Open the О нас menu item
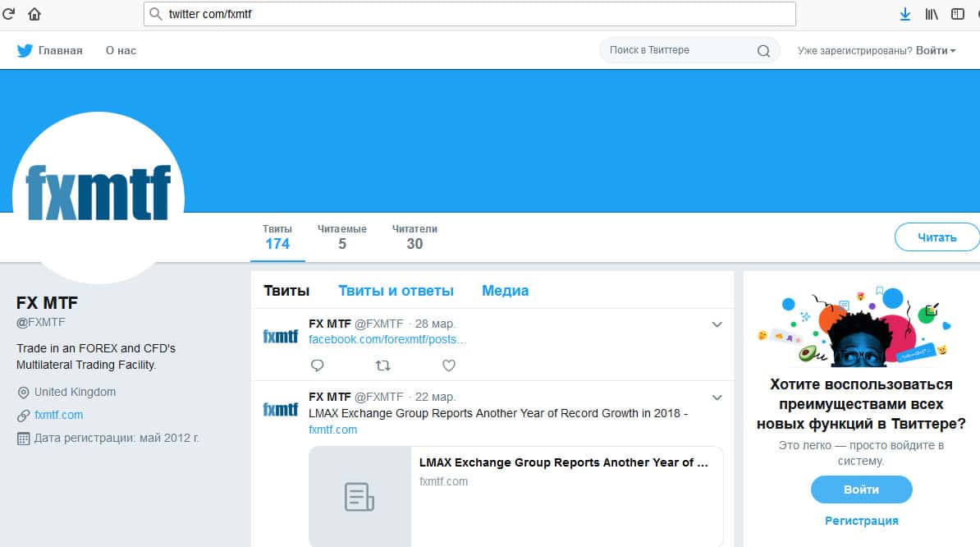Viewport: 980px width, 547px height. coord(121,51)
